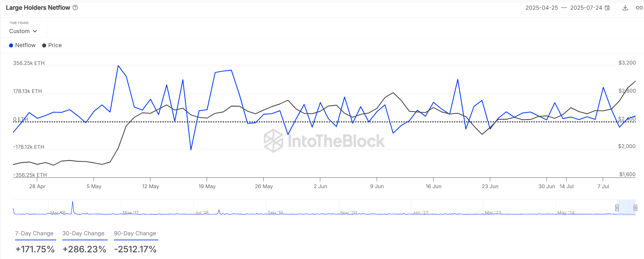644x259 pixels.
Task: Click the left handle of the range navigator
Action: pyautogui.click(x=617, y=208)
